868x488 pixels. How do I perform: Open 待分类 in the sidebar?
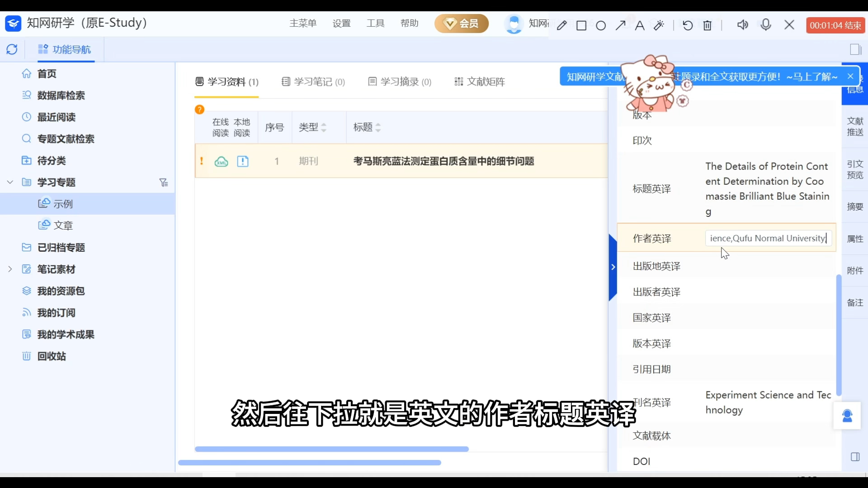click(51, 160)
